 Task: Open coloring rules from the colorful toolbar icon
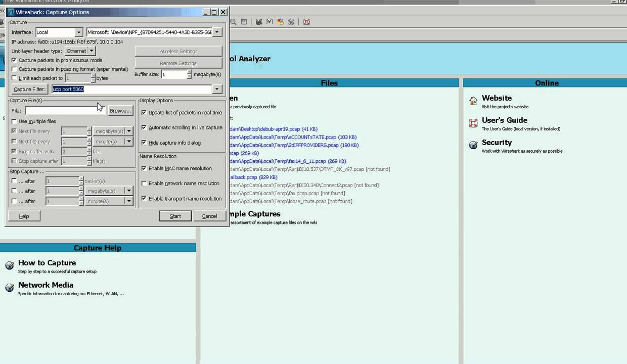[280, 22]
